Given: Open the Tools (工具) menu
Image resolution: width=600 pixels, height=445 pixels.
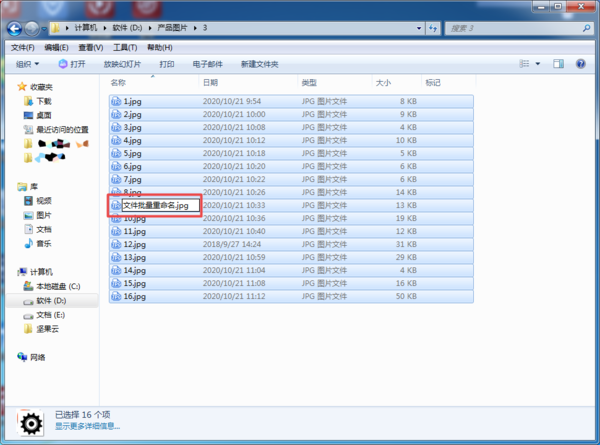Looking at the screenshot, I should coord(124,47).
